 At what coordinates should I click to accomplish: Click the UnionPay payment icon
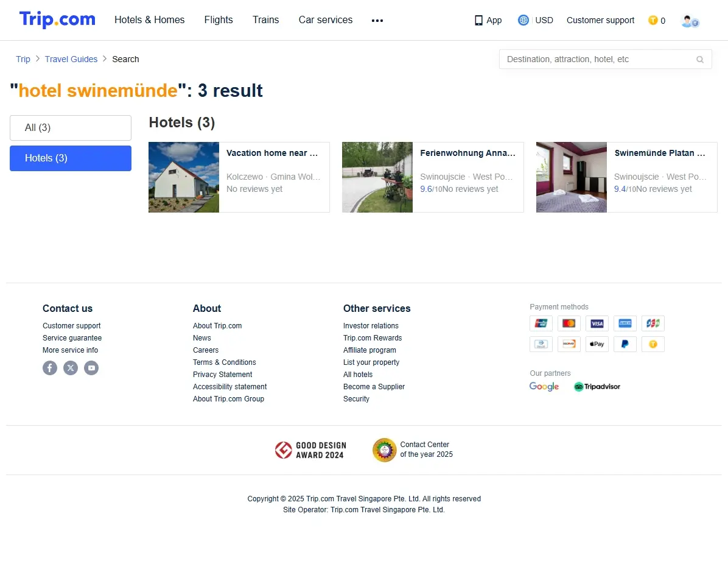[541, 323]
